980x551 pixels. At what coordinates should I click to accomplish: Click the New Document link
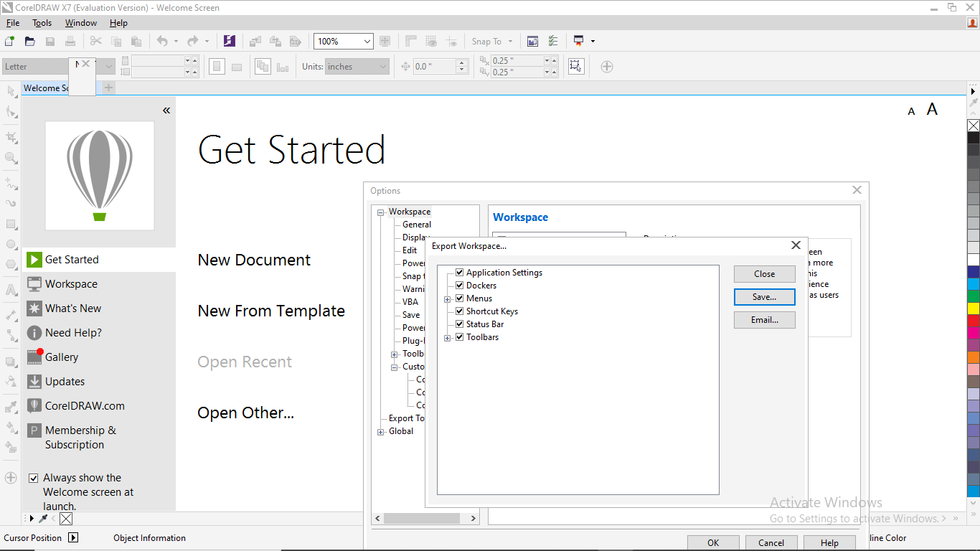coord(254,260)
